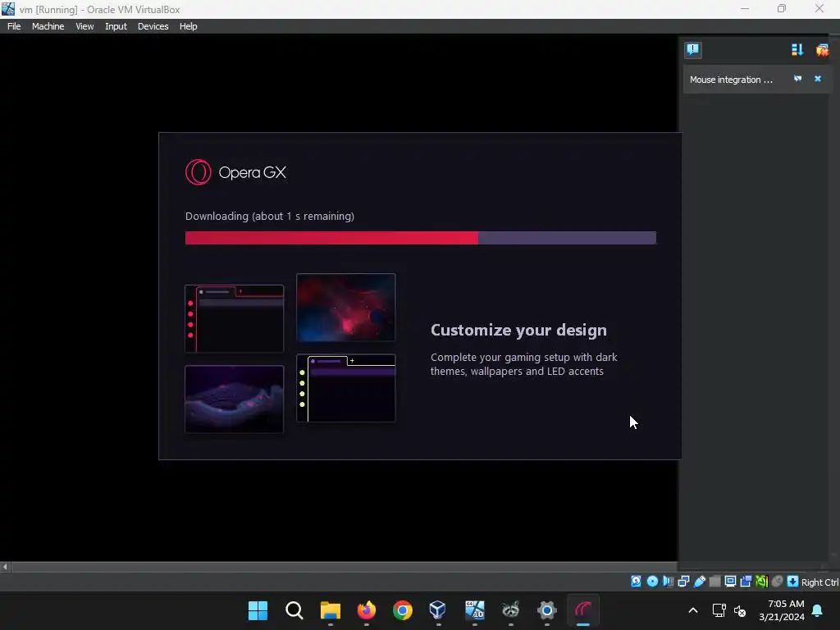
Task: Toggle the VirtualBox notification center icon
Action: (x=692, y=50)
